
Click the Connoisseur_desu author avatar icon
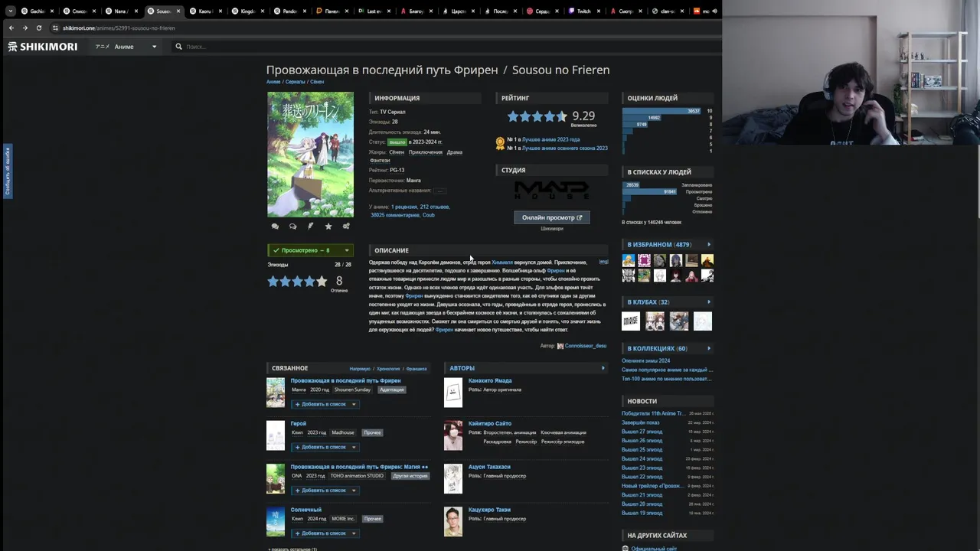tap(560, 346)
